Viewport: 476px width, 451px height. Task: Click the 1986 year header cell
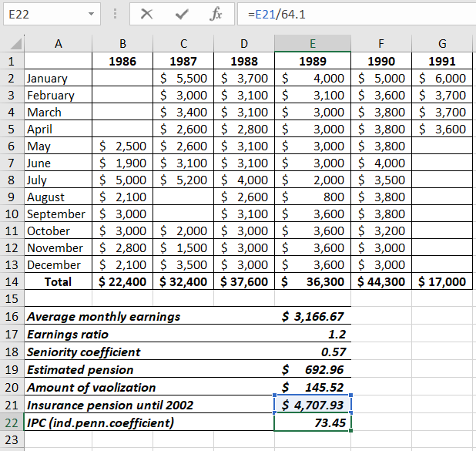[x=122, y=62]
